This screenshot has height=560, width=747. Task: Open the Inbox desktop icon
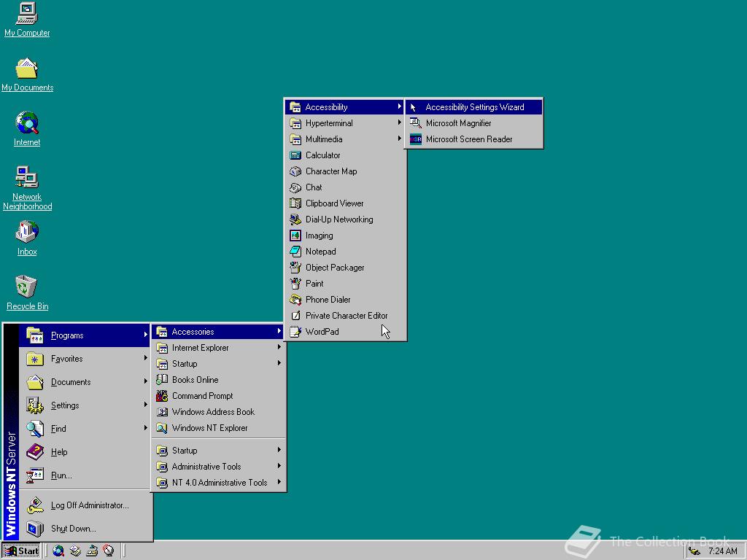(x=27, y=238)
